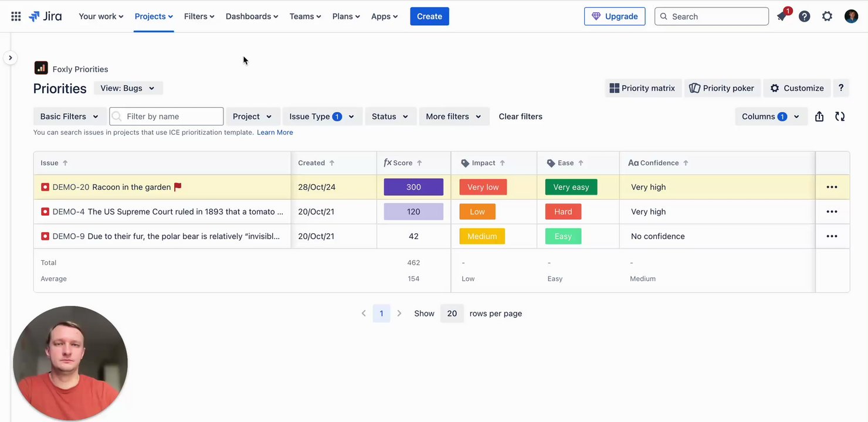868x422 pixels.
Task: Open more actions for DEMO-20
Action: click(832, 187)
